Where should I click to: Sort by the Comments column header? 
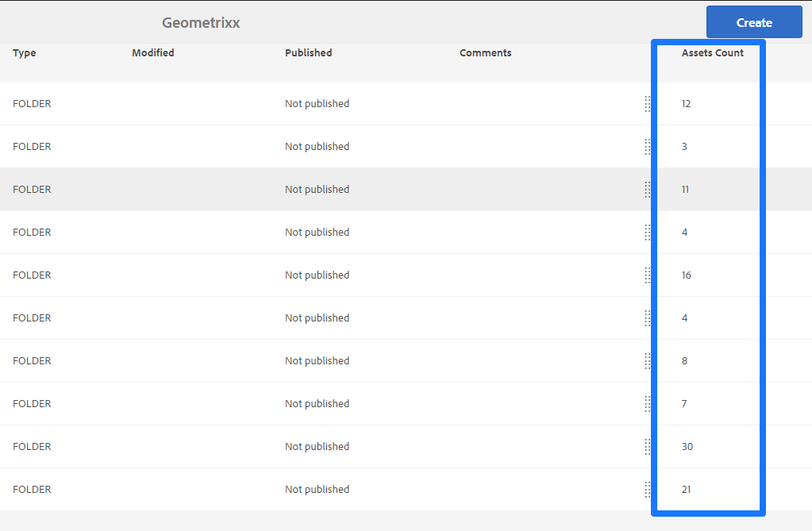tap(485, 53)
